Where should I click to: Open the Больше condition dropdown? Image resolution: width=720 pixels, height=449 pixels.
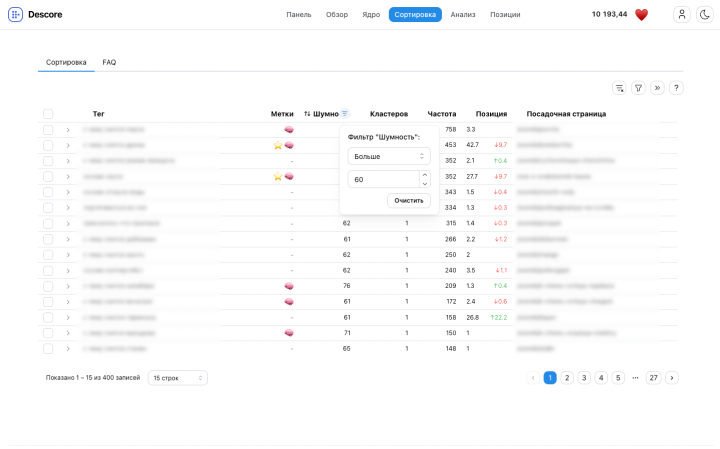coord(389,156)
